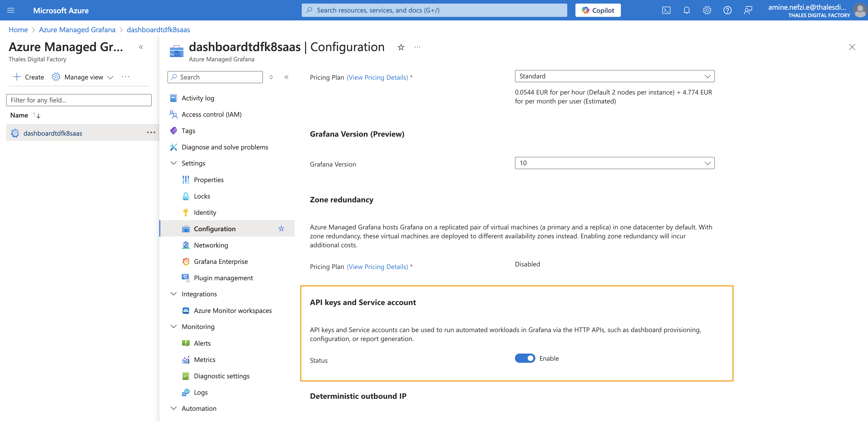
Task: Click 'Deterministic outbound IP' heading
Action: click(358, 396)
